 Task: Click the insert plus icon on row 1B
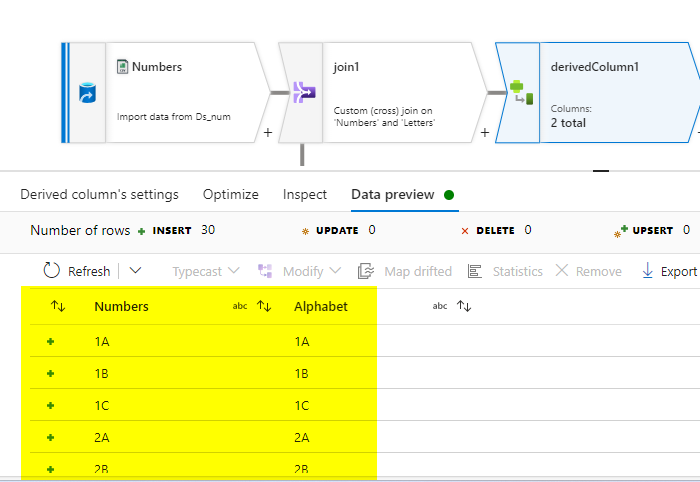pyautogui.click(x=50, y=373)
